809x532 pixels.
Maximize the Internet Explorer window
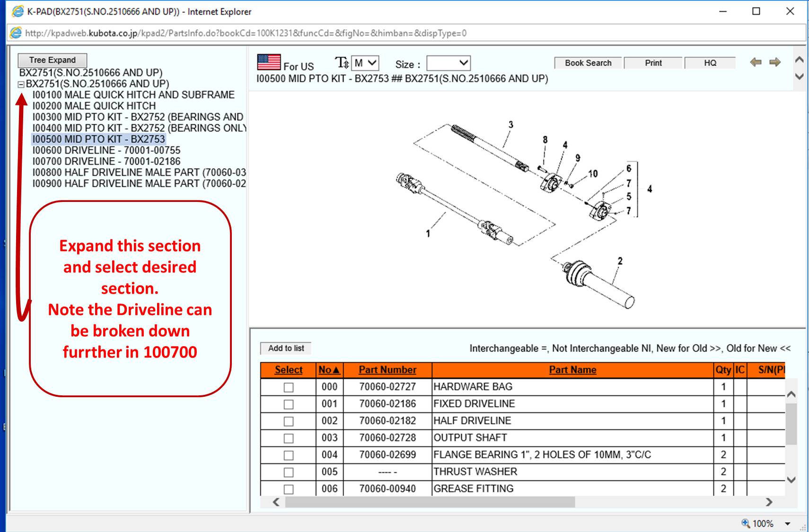point(756,11)
